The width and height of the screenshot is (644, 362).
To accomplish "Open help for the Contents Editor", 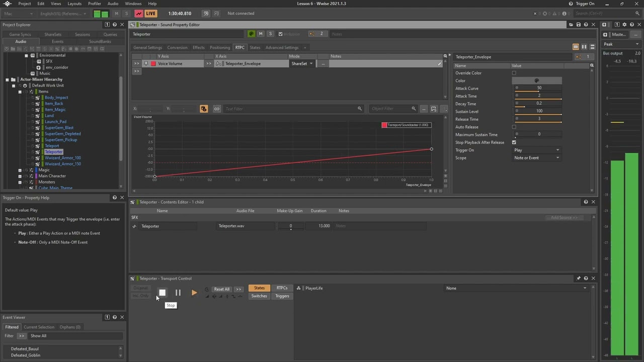I will (x=586, y=202).
